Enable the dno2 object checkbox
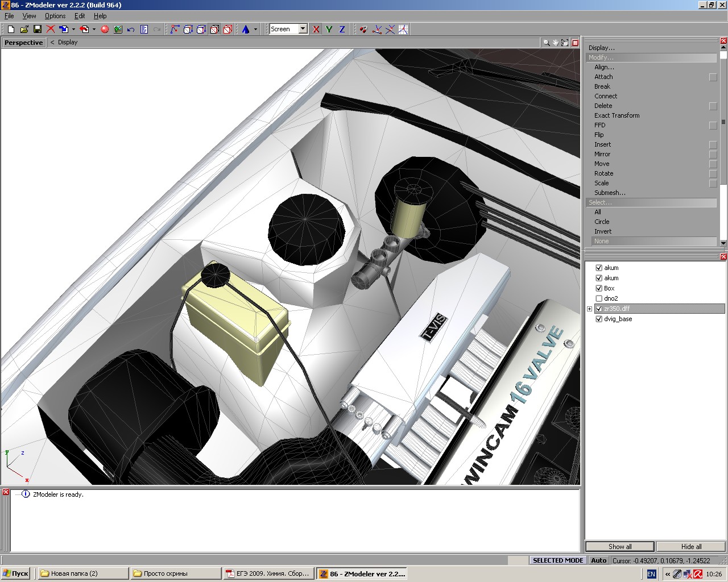This screenshot has height=582, width=728. click(x=598, y=298)
